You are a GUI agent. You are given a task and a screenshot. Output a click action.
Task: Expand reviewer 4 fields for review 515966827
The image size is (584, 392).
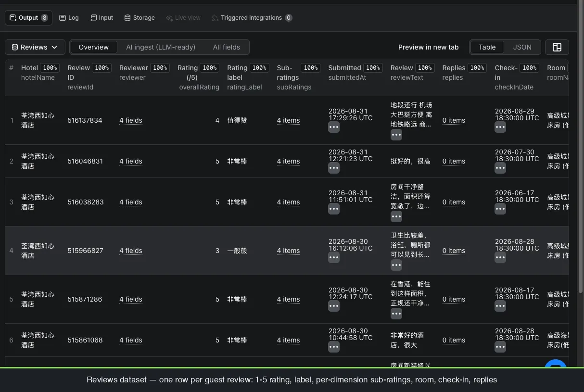131,251
